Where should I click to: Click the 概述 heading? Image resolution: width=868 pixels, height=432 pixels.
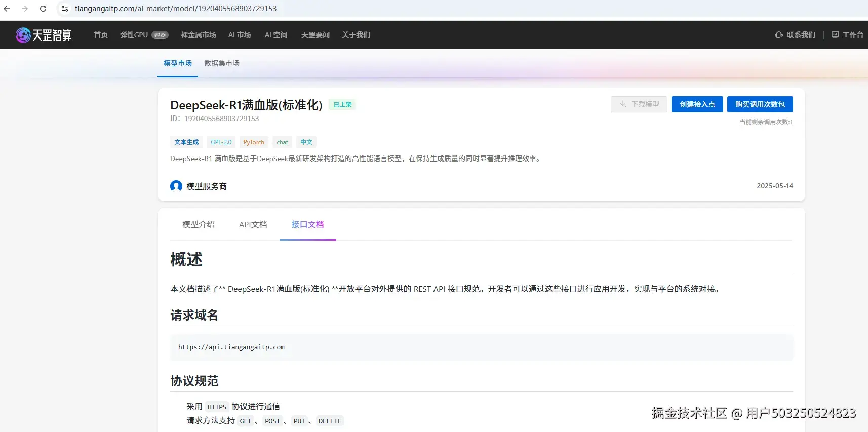pos(186,260)
